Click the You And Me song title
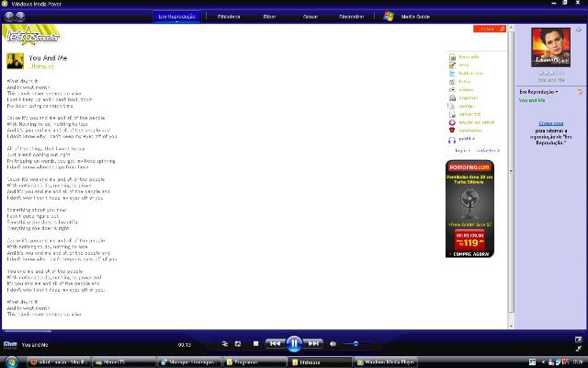 pyautogui.click(x=48, y=58)
